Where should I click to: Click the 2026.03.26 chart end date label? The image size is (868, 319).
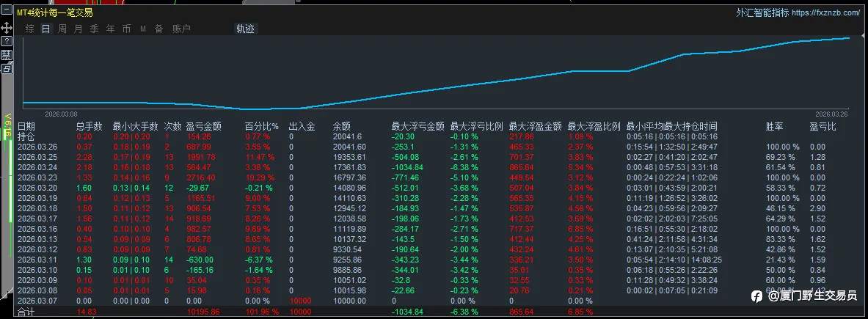(x=832, y=114)
